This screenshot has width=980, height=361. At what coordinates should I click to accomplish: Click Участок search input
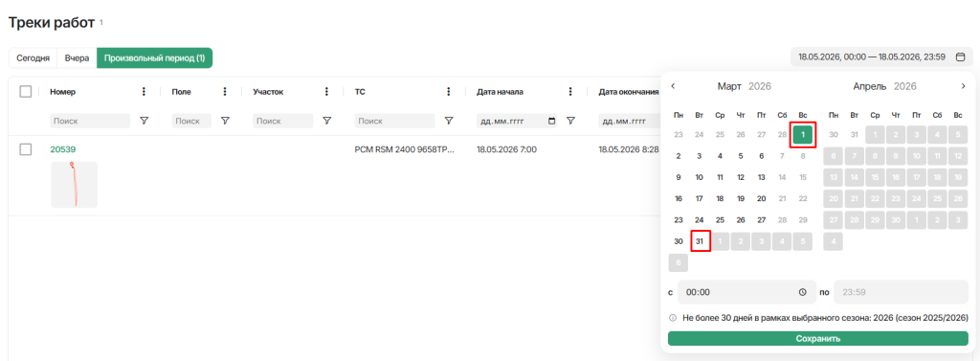(282, 121)
